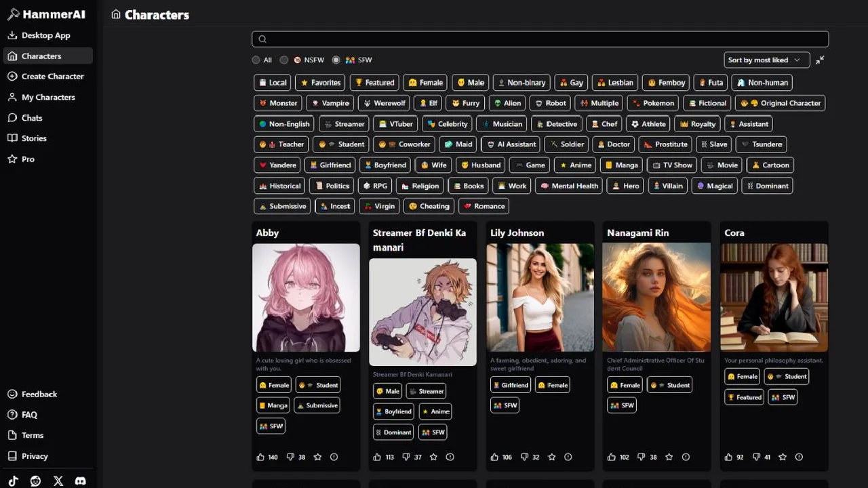Open Streamer Bf Denki Kamanari thumbnail
This screenshot has height=488, width=868.
(x=422, y=312)
